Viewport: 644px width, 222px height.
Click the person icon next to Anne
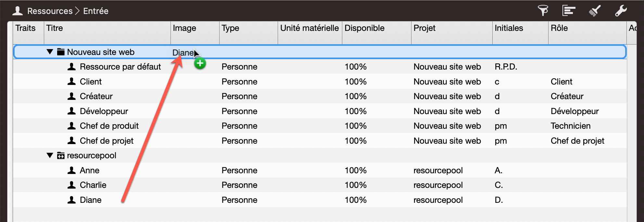(x=72, y=170)
